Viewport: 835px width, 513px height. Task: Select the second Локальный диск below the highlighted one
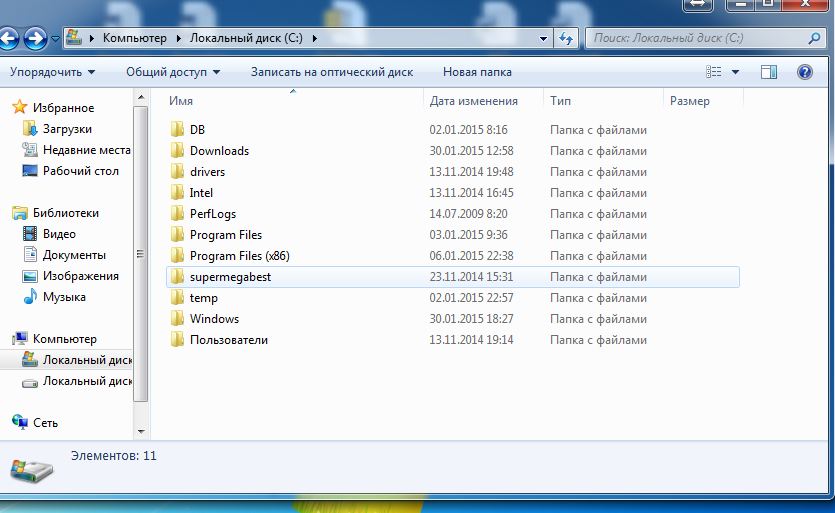pos(87,381)
